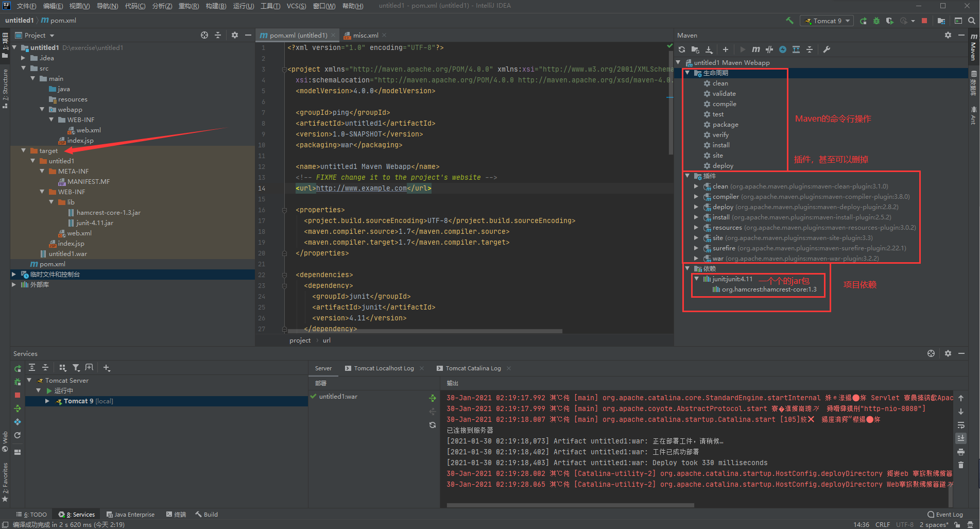Close pom.xml editor tab
This screenshot has width=980, height=529.
tap(333, 35)
